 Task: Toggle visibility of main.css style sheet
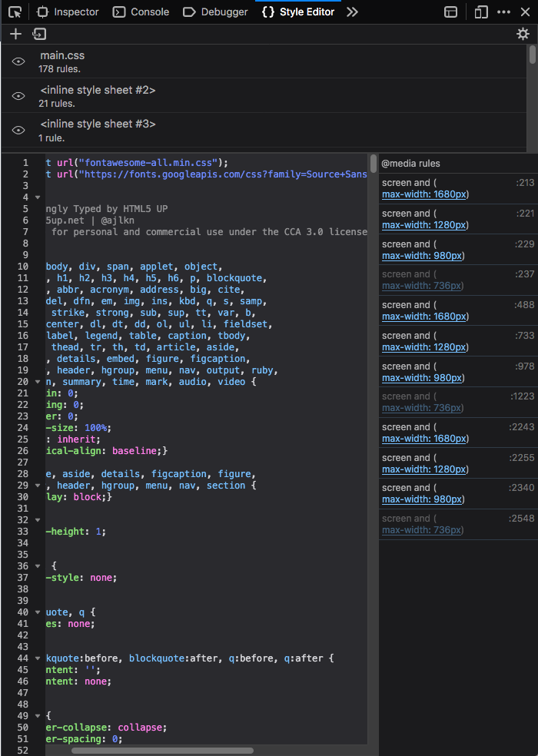pyautogui.click(x=18, y=61)
